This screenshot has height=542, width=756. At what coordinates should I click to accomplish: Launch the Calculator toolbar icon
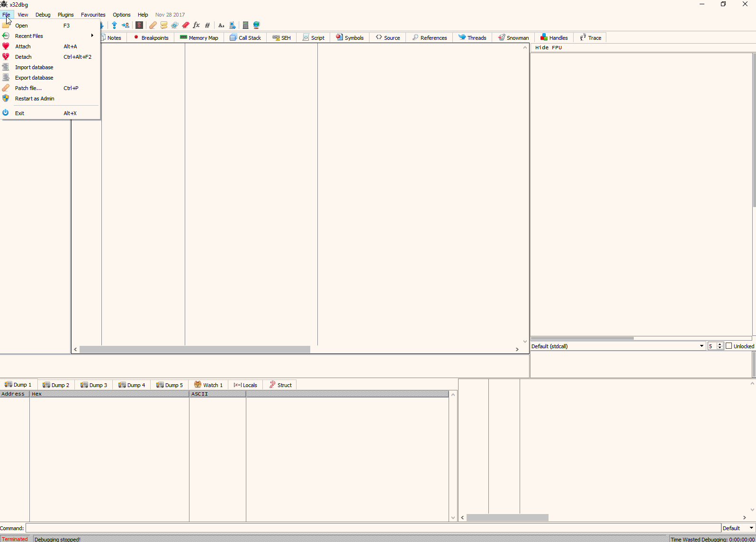click(x=245, y=25)
